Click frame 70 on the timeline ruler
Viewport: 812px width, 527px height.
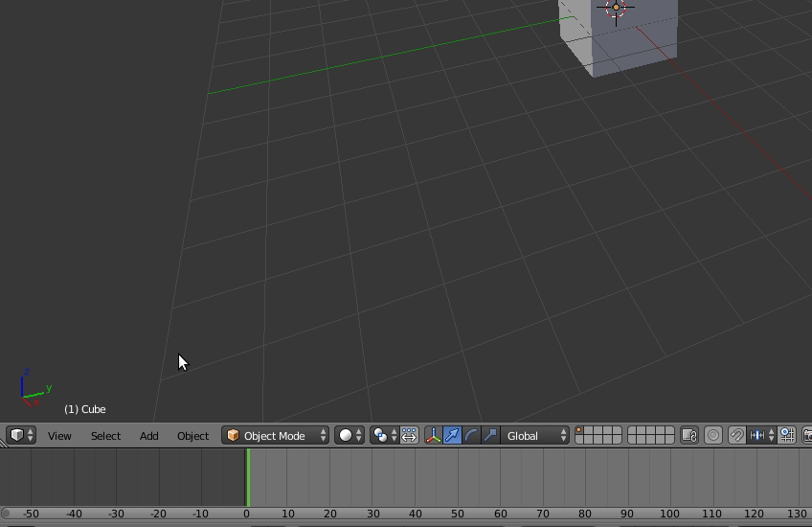pos(542,514)
